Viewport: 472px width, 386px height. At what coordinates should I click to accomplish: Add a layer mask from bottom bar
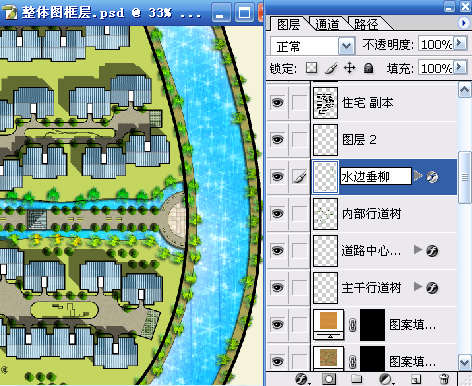(x=329, y=379)
